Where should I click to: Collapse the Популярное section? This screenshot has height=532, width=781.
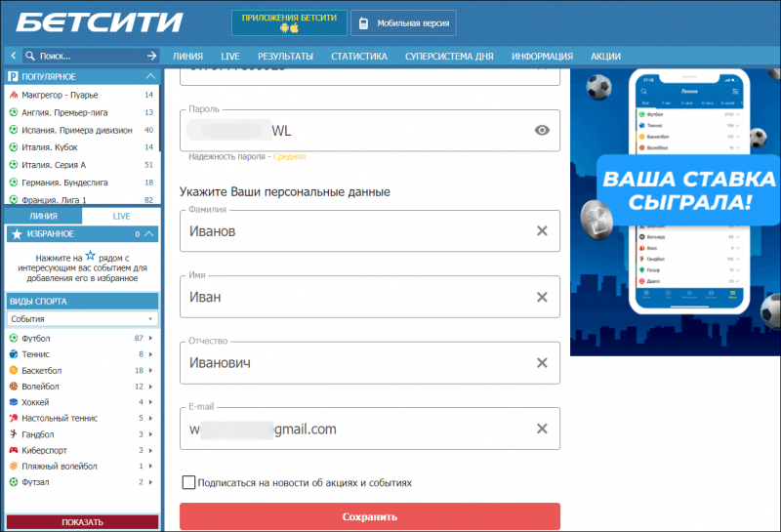point(150,76)
